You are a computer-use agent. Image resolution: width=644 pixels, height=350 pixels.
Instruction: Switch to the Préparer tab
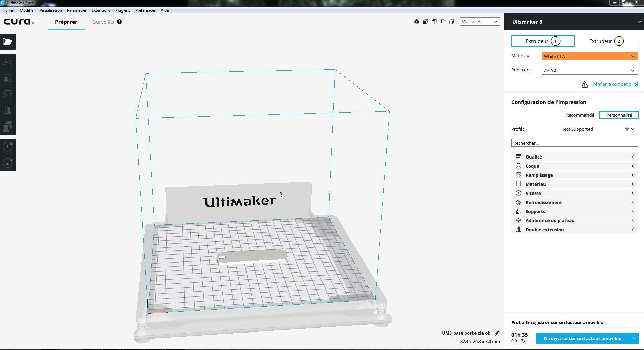tap(66, 22)
